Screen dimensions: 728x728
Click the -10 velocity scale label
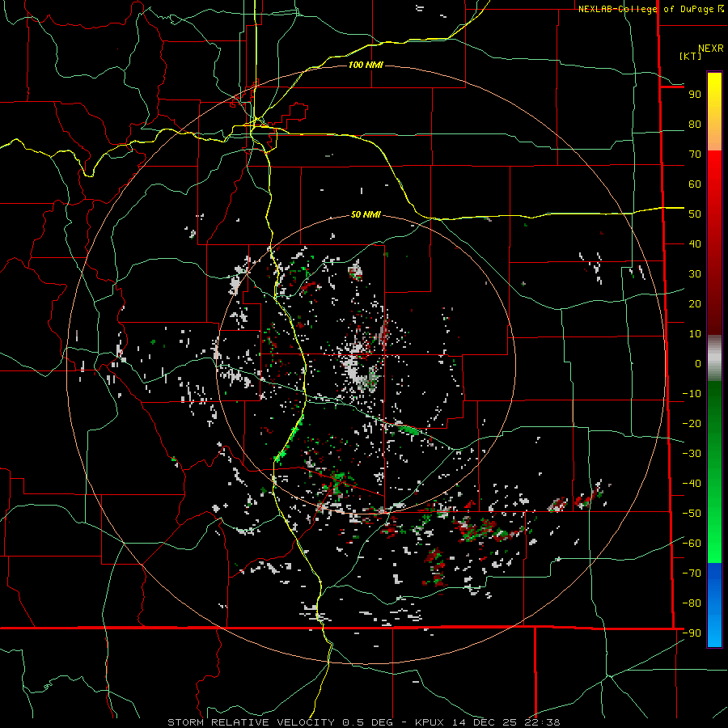click(692, 394)
